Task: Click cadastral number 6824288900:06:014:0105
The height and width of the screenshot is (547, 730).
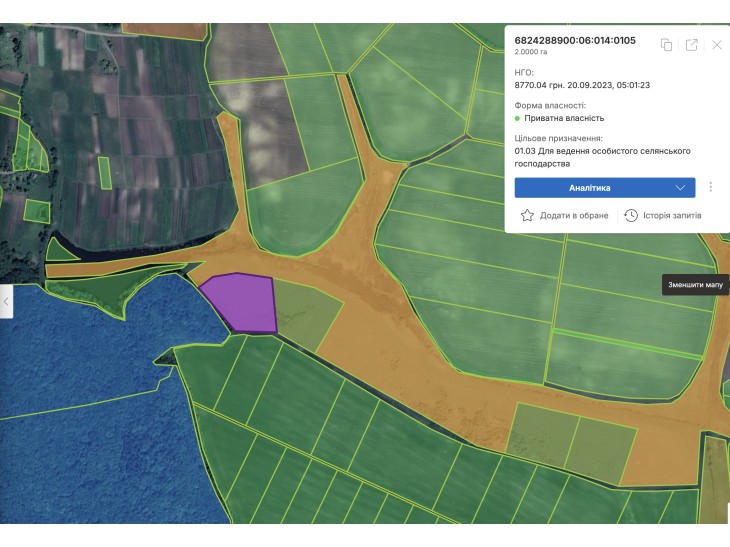Action: 575,41
